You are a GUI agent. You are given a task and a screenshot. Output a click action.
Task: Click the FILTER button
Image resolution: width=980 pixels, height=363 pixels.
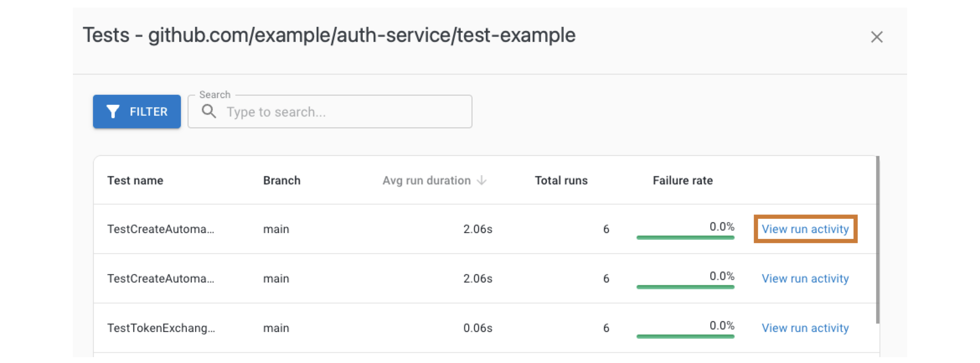[x=137, y=111]
